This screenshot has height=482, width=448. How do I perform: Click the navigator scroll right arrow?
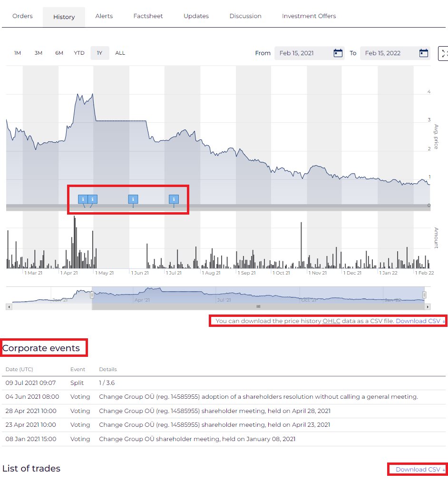(428, 307)
